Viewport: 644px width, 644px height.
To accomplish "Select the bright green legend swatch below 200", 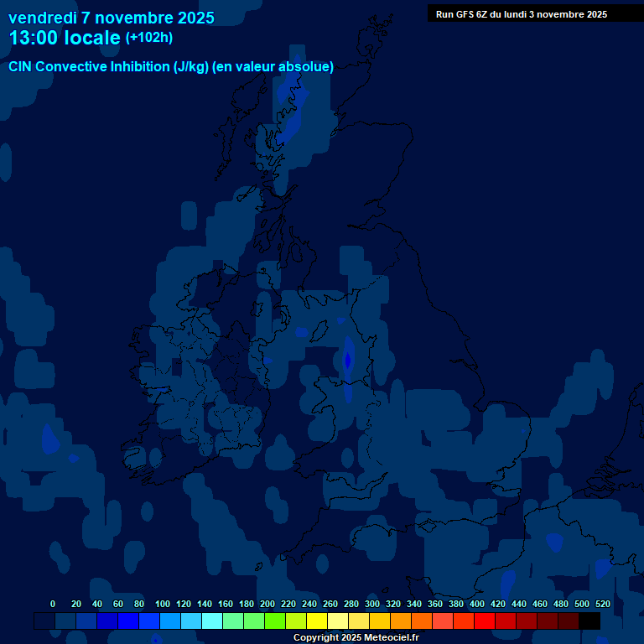I will pos(275,621).
